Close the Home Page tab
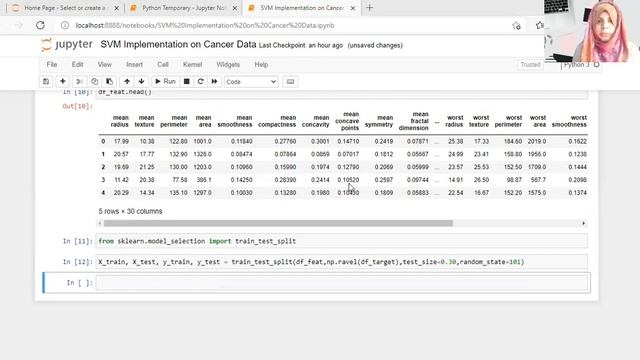 pos(116,8)
